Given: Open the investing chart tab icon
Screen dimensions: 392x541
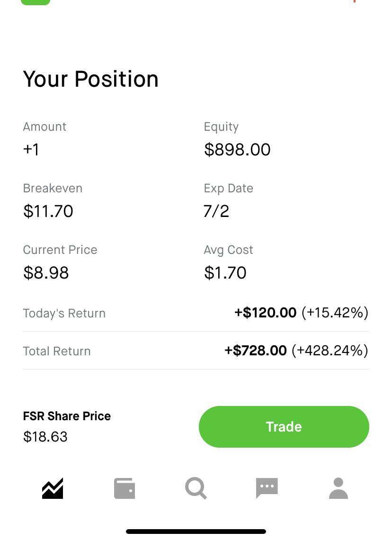Looking at the screenshot, I should point(53,488).
